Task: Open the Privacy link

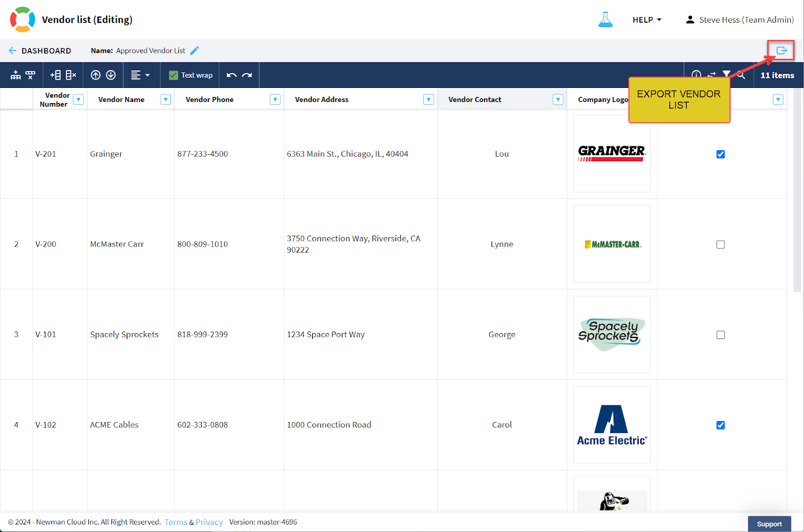Action: point(209,522)
